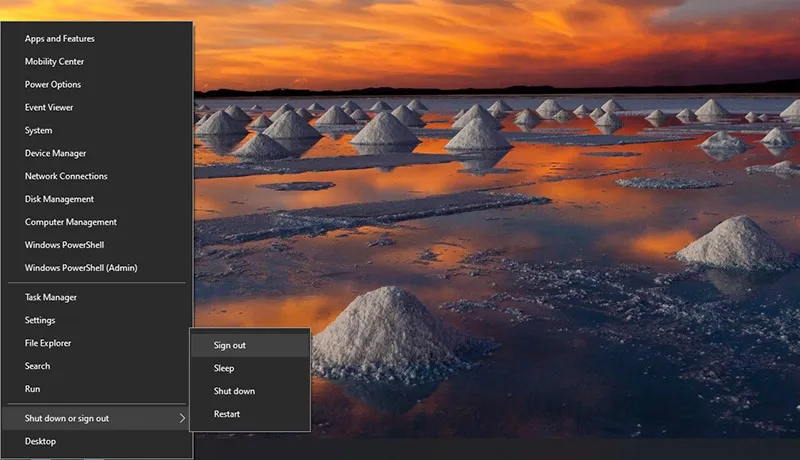Launch Computer Management

point(71,223)
